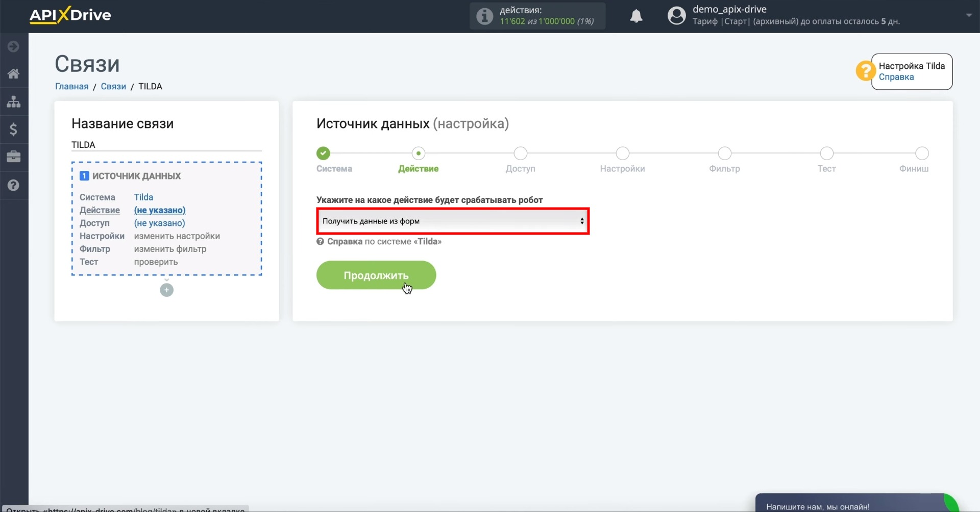Viewport: 980px width, 512px height.
Task: Open the action dropdown Получить данные из форм
Action: point(453,221)
